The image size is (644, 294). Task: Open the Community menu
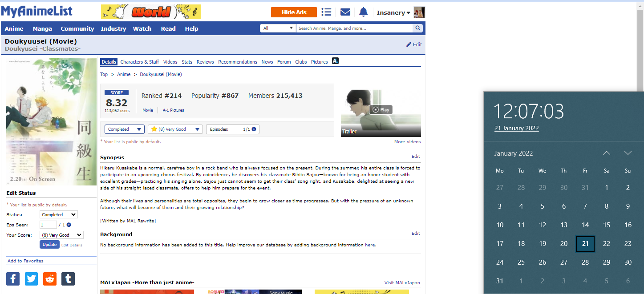(x=77, y=28)
